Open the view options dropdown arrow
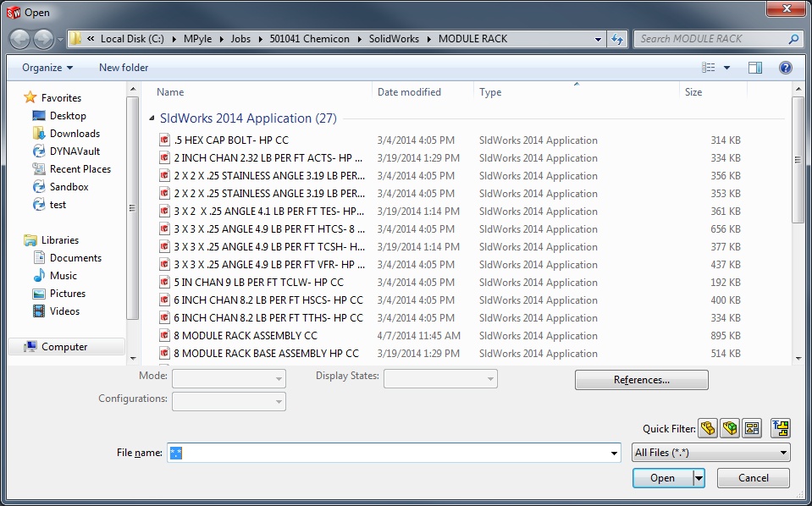This screenshot has height=506, width=812. [726, 68]
